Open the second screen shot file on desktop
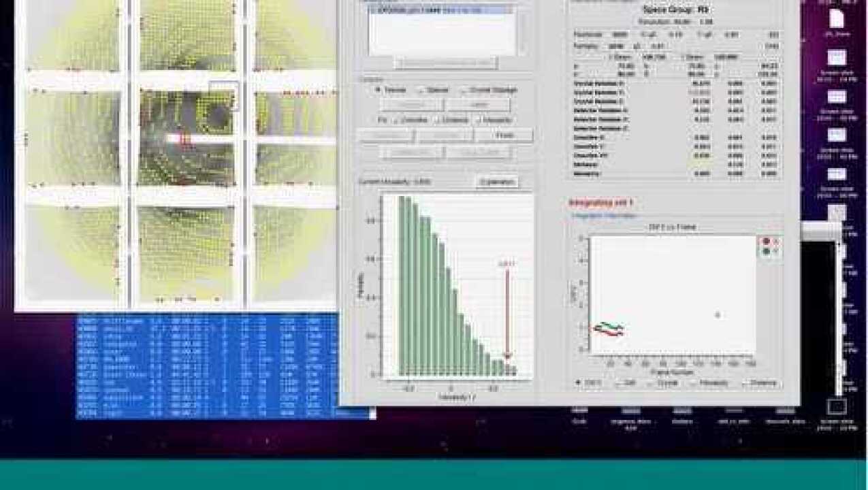Screen dimensions: 868x490 coord(837,96)
